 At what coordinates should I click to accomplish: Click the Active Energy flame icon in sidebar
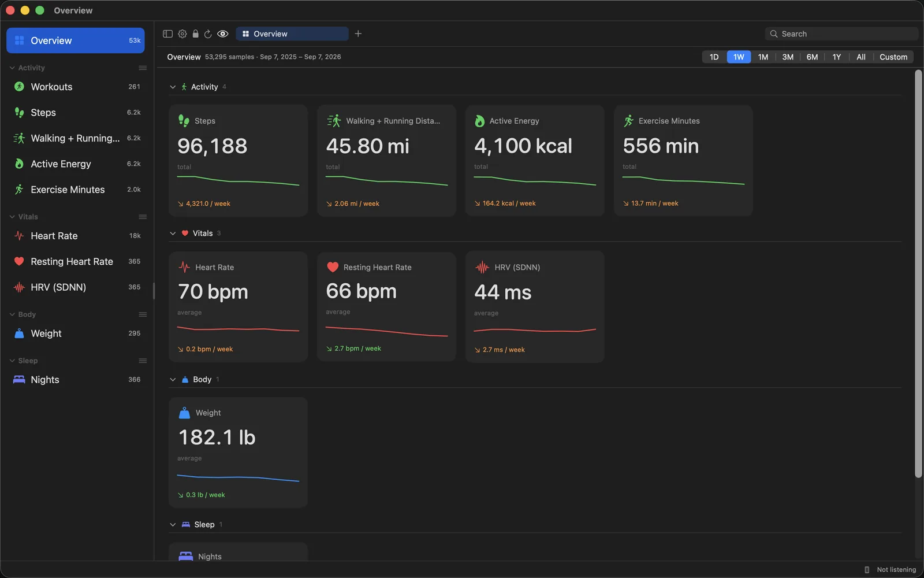point(19,164)
